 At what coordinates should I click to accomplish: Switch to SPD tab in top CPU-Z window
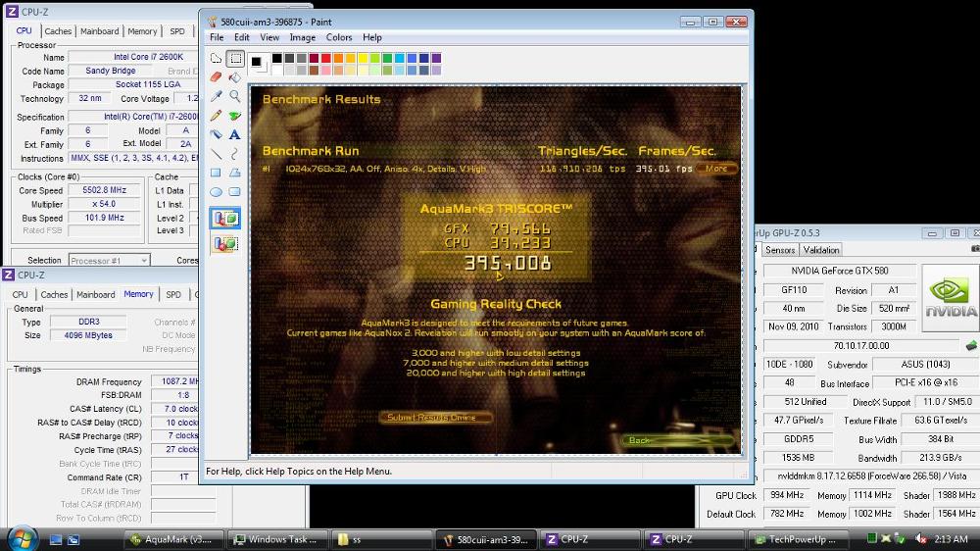tap(177, 31)
